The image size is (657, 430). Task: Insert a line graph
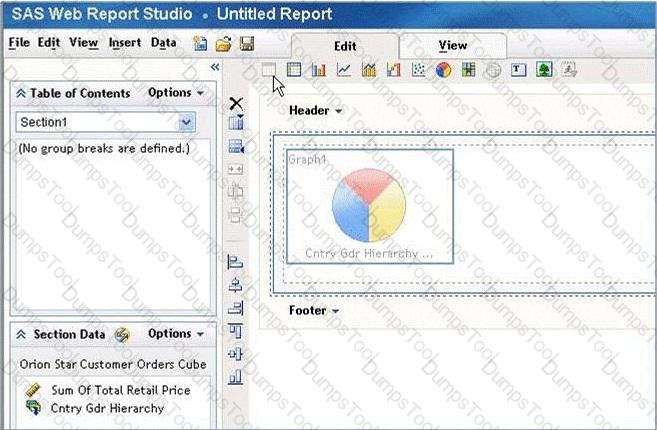344,70
